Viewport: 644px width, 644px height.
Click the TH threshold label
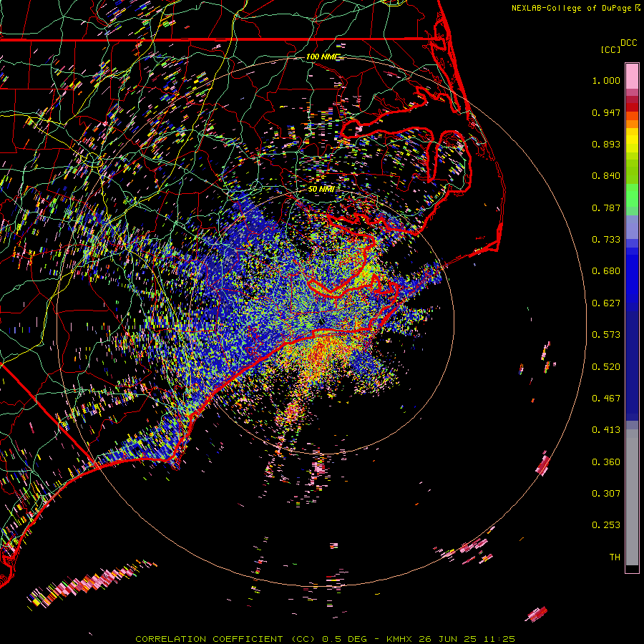tap(615, 557)
